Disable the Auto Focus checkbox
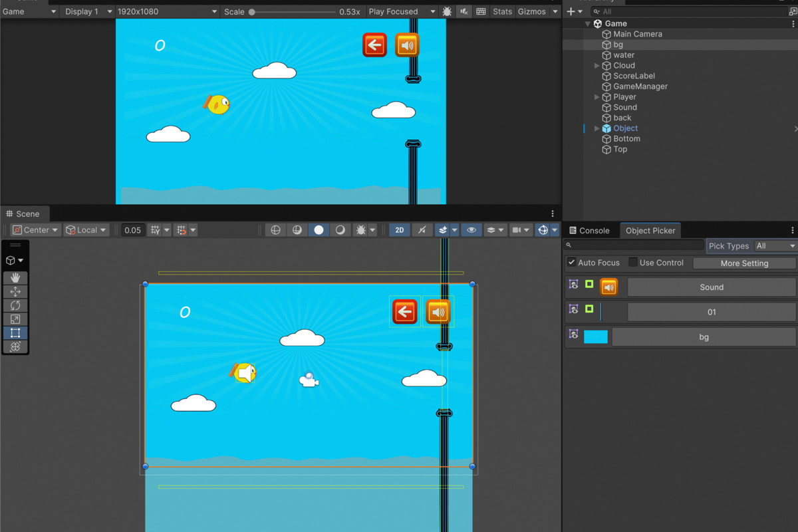Screen dimensions: 798x532 [x=571, y=262]
